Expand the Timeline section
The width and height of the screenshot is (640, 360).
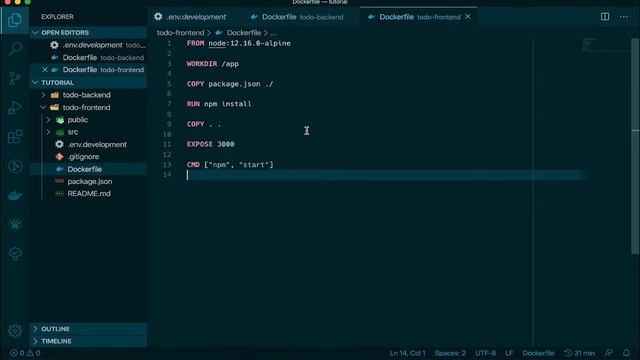(x=88, y=341)
